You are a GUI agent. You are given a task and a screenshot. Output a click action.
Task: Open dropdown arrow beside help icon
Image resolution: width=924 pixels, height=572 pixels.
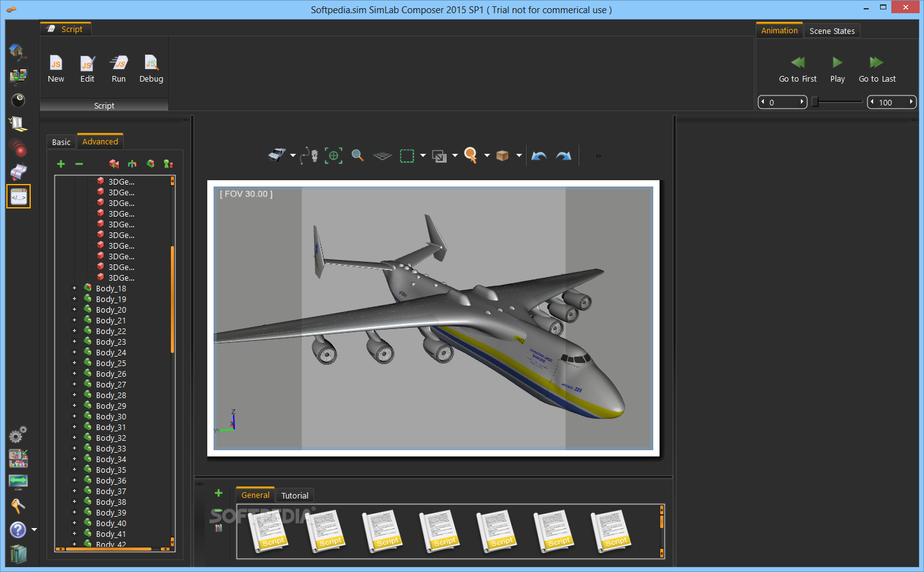click(x=34, y=530)
